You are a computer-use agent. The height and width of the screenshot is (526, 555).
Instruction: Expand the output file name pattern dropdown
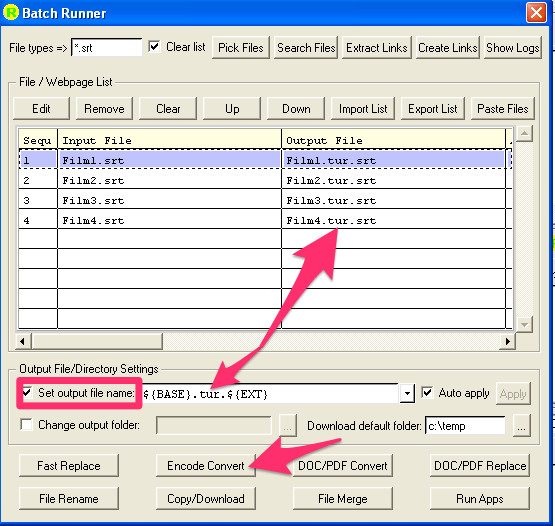[x=407, y=393]
